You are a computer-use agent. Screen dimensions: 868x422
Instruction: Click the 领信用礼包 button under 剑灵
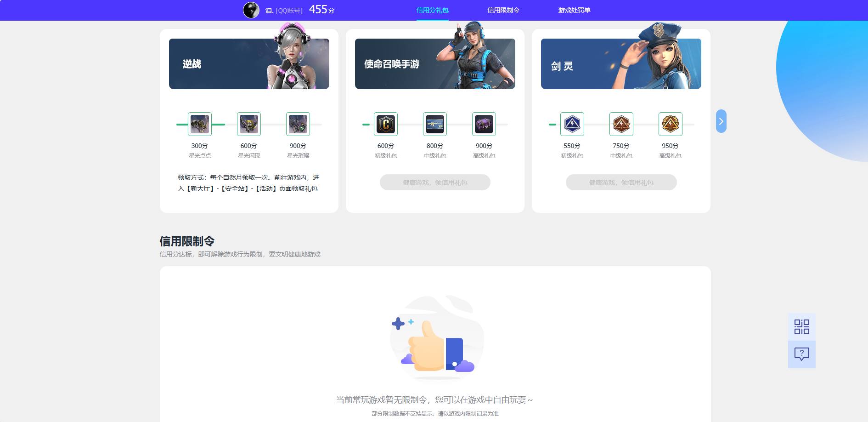(x=621, y=182)
